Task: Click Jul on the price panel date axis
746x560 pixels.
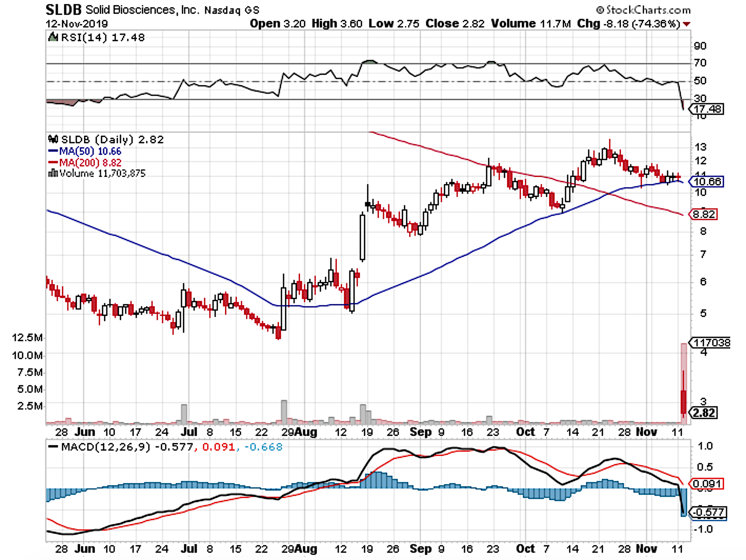Action: coord(189,432)
